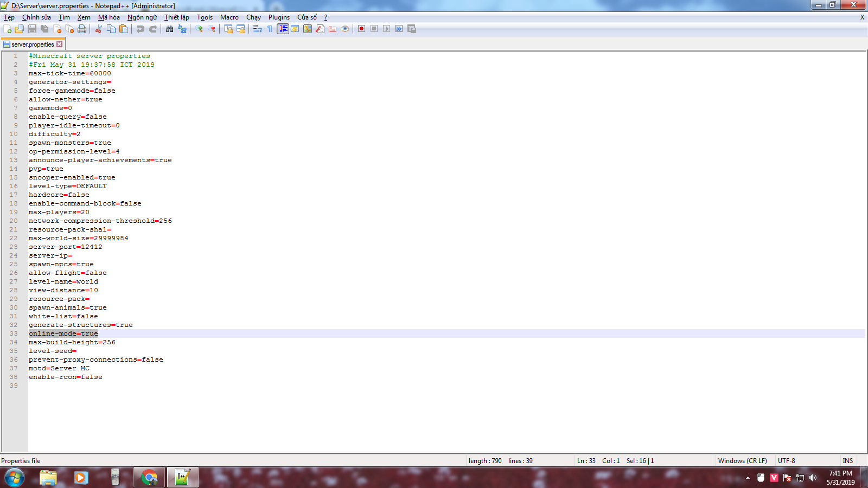The height and width of the screenshot is (488, 868).
Task: Expand the Thiết lập menu
Action: click(177, 17)
